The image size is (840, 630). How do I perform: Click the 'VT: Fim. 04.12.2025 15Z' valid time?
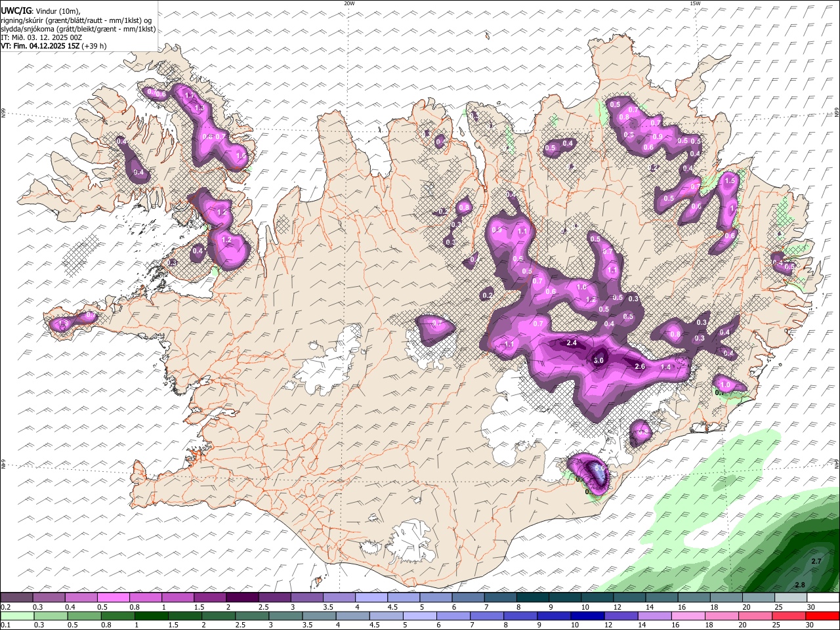(40, 46)
